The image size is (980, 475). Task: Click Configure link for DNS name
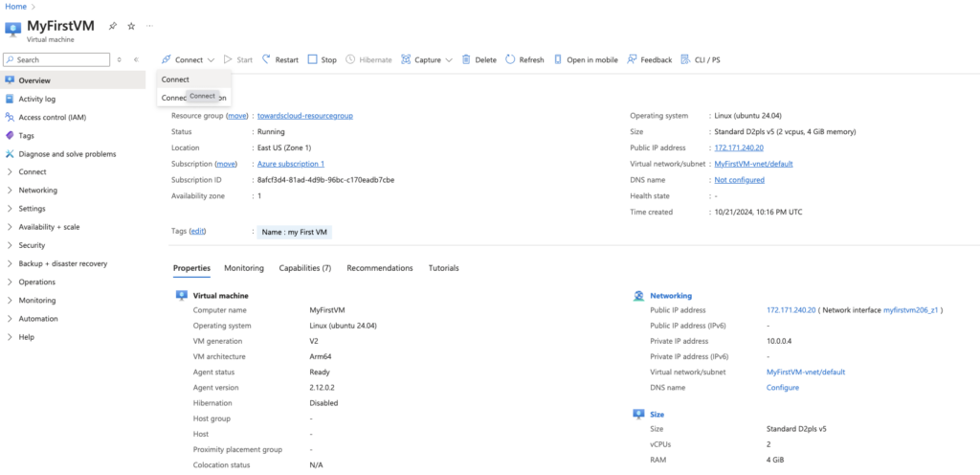783,388
